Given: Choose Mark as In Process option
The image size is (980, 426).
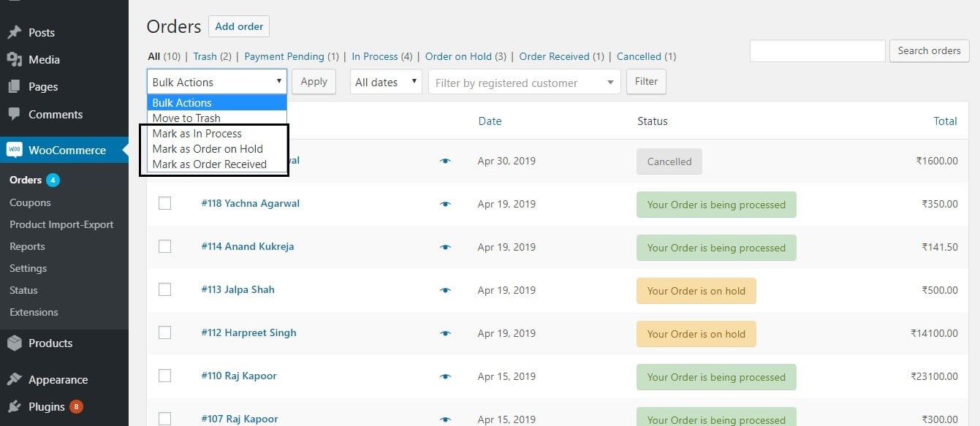Looking at the screenshot, I should pos(217,134).
